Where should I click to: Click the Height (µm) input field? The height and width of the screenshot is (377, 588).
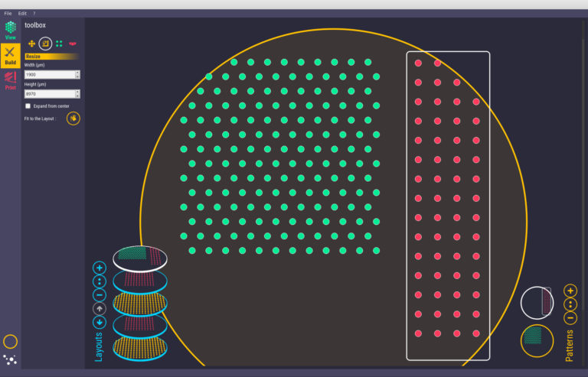pos(50,93)
